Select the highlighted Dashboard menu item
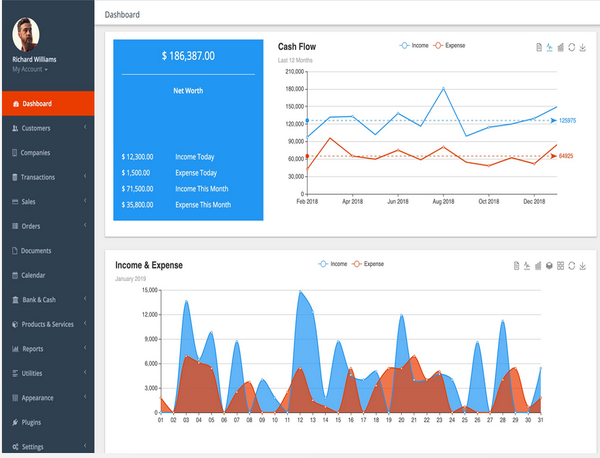Viewport: 600px width, 458px height. click(48, 103)
